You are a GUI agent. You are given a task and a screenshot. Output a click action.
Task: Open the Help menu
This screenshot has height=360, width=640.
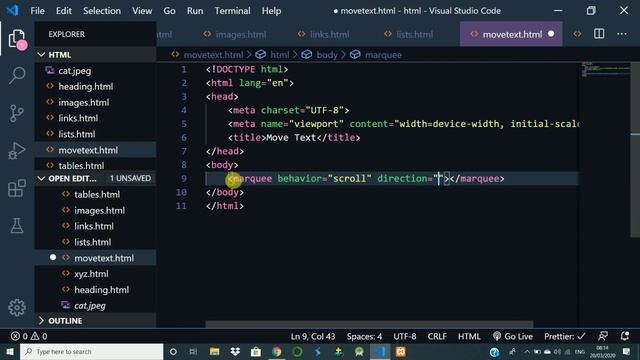(x=271, y=11)
